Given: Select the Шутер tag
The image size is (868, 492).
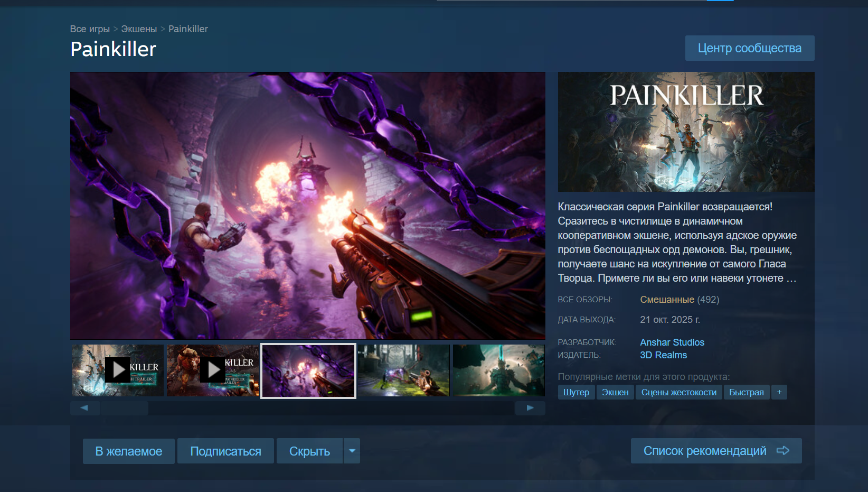Looking at the screenshot, I should tap(576, 392).
